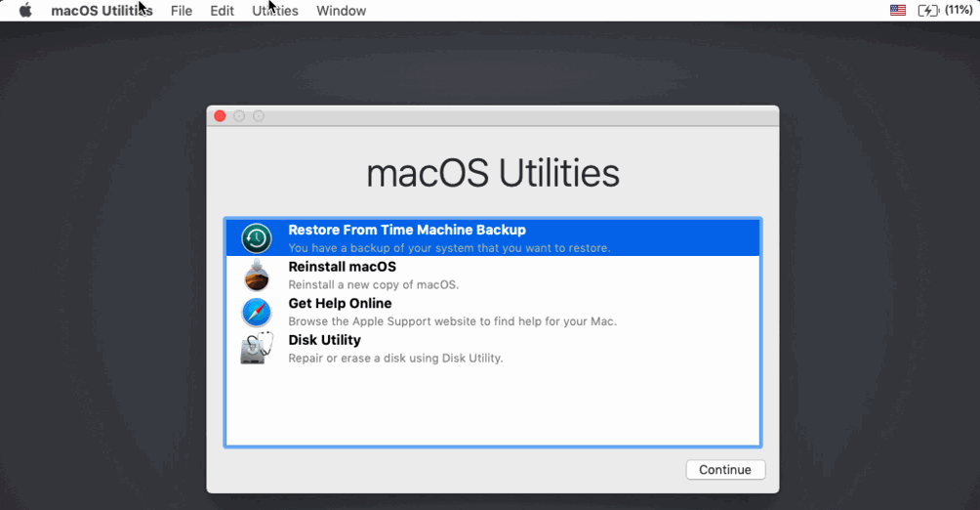Click the US flag input source icon

tap(897, 10)
